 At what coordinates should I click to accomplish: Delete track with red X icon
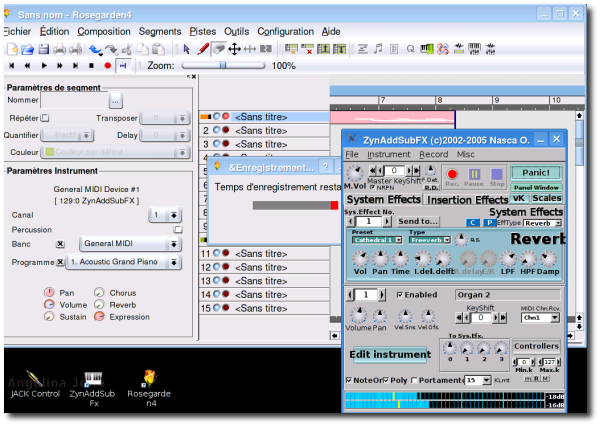click(307, 49)
